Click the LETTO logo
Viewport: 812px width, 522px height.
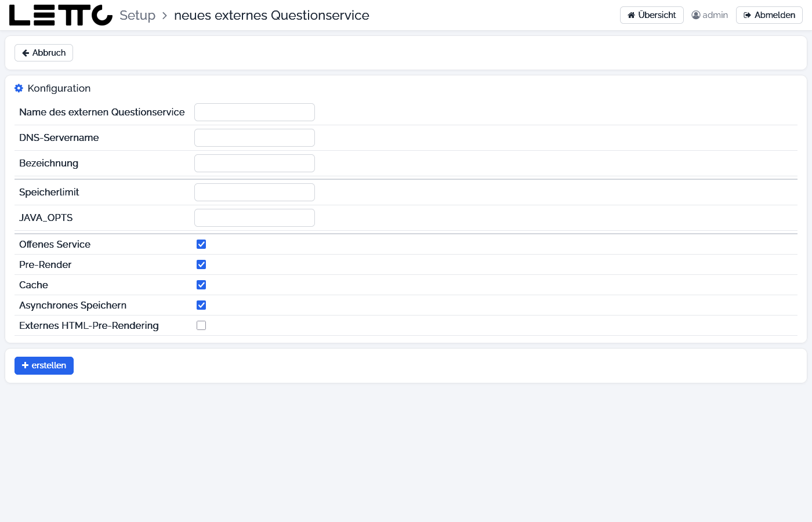click(x=61, y=15)
